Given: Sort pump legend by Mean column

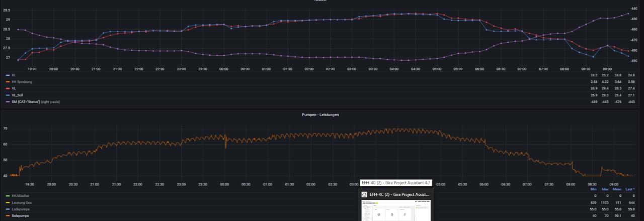Looking at the screenshot, I should coord(617,189).
